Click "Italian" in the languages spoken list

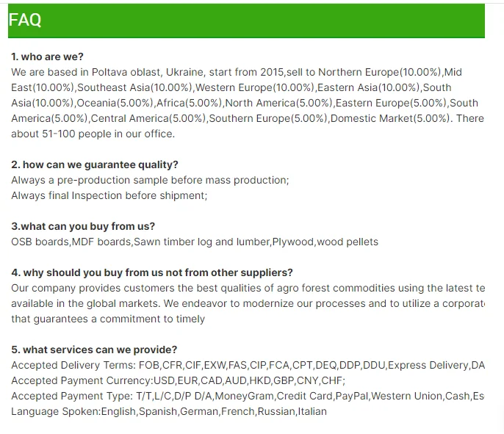[x=312, y=411]
